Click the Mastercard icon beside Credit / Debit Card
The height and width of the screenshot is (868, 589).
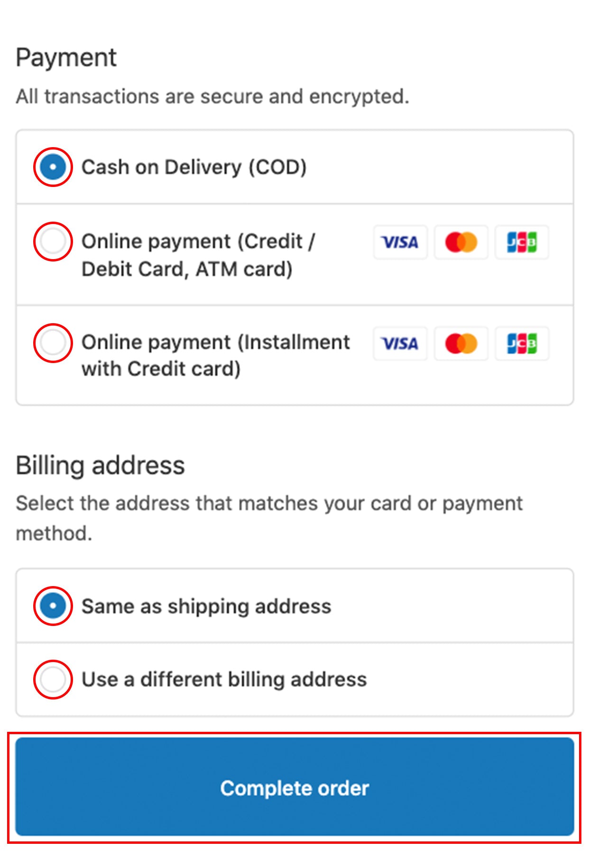tap(461, 243)
